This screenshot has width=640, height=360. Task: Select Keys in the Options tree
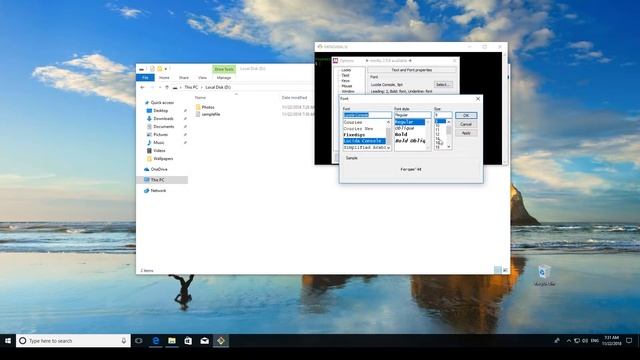click(x=346, y=81)
